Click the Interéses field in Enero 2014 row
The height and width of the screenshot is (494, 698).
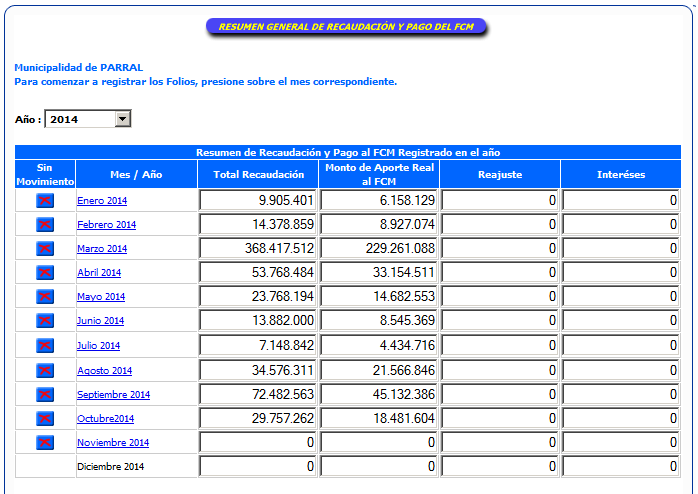621,201
